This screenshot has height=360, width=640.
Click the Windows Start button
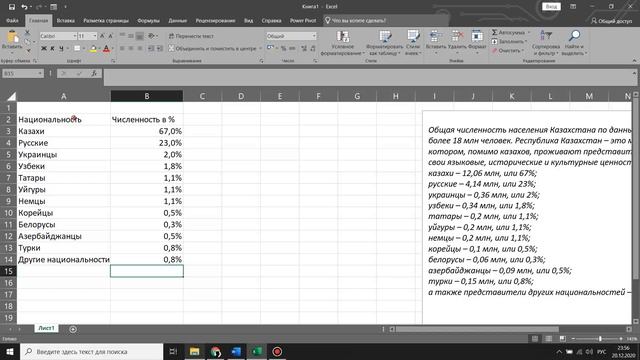coord(10,351)
